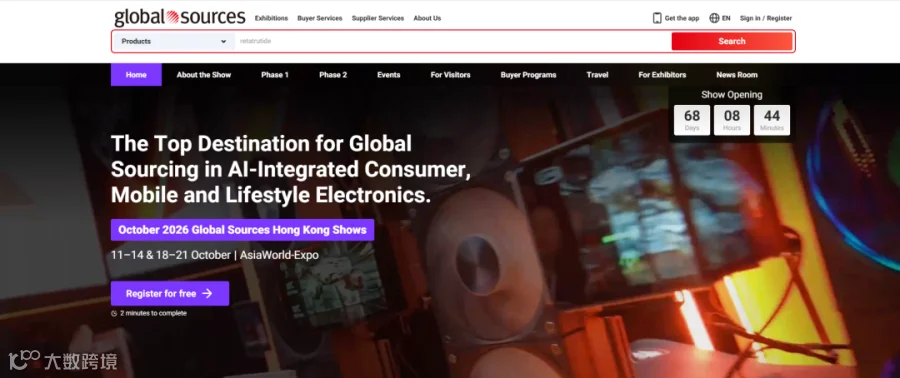
Task: Click the search input field
Action: (453, 41)
